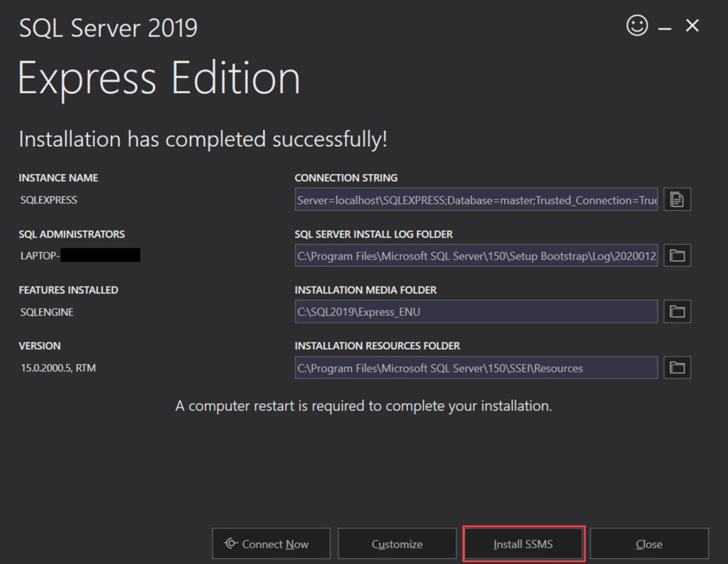Click the FEATURES INSTALLED label
Screen dimensions: 728x564
coord(68,290)
